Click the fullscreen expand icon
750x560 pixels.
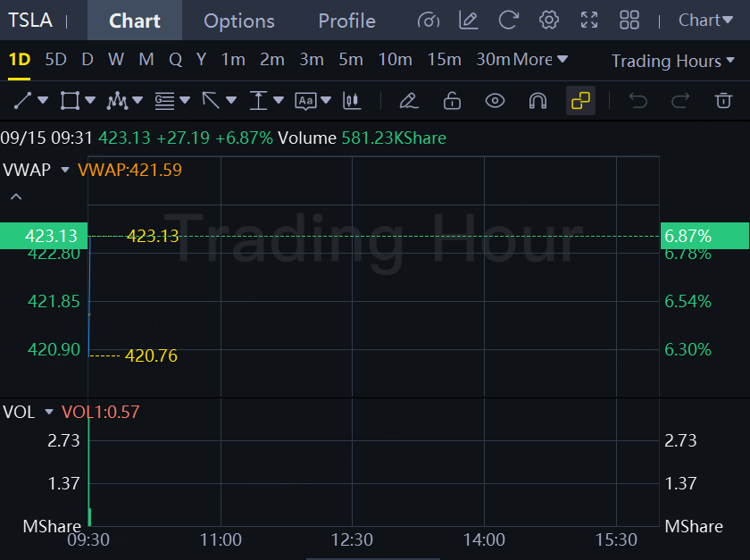pyautogui.click(x=588, y=21)
